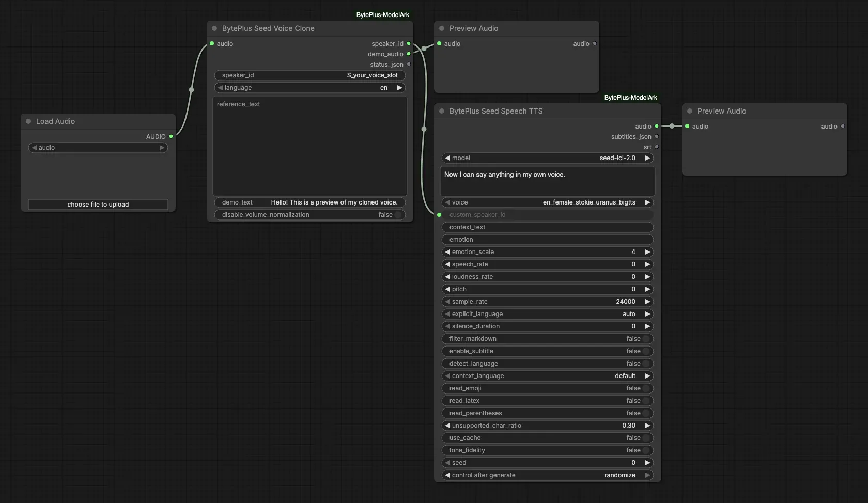Turn on use_cache toggle
The image size is (868, 503).
646,438
